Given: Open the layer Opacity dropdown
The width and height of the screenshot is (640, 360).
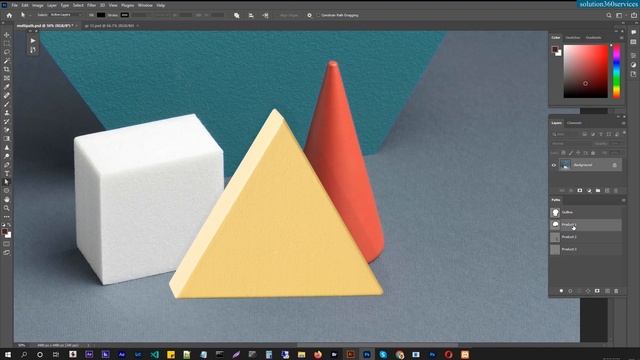Looking at the screenshot, I should click(615, 144).
